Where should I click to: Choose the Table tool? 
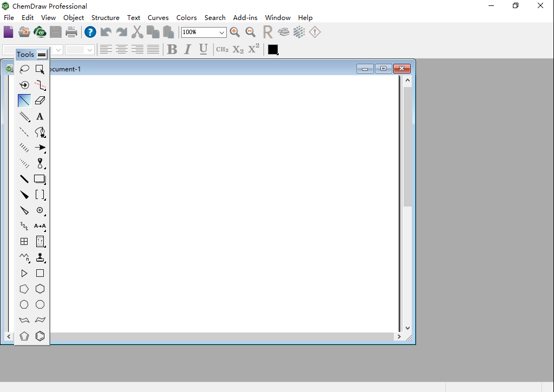tap(24, 242)
